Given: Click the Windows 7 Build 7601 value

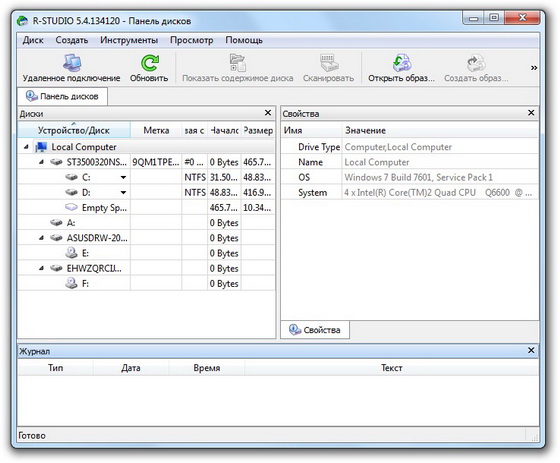Looking at the screenshot, I should (418, 177).
